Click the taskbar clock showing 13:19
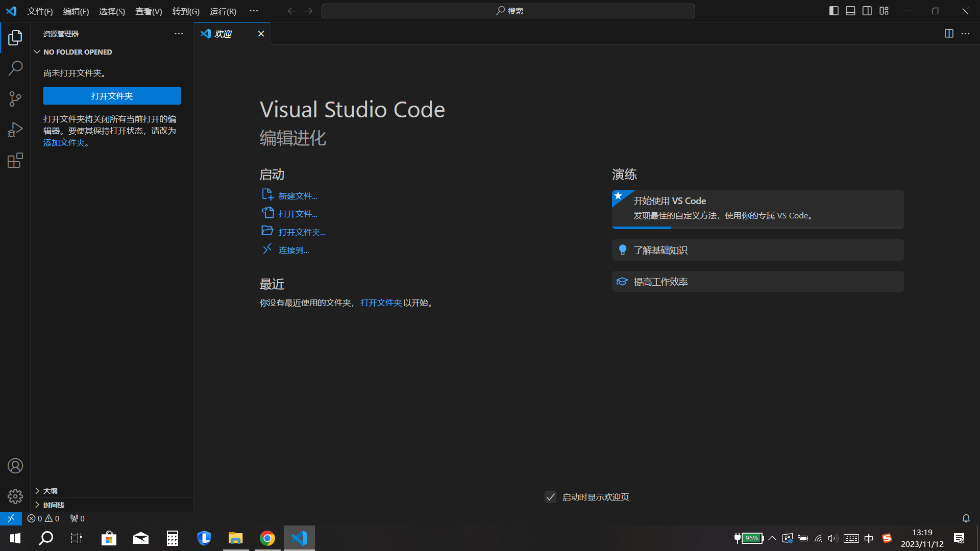The width and height of the screenshot is (980, 551). click(x=922, y=538)
